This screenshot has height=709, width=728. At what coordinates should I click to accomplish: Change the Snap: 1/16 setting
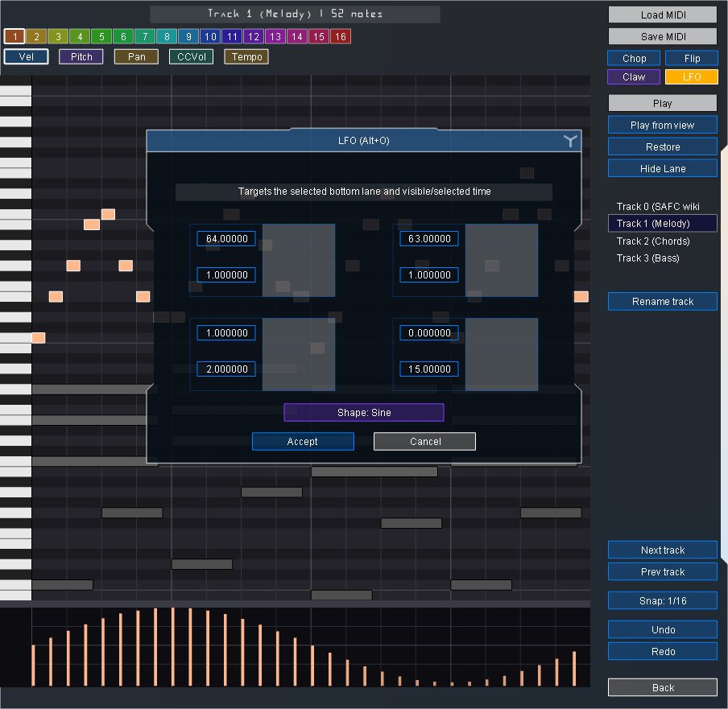click(663, 601)
